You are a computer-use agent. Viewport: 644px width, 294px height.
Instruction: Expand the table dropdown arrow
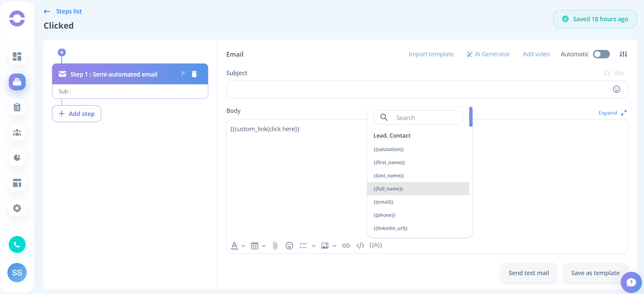pyautogui.click(x=264, y=246)
